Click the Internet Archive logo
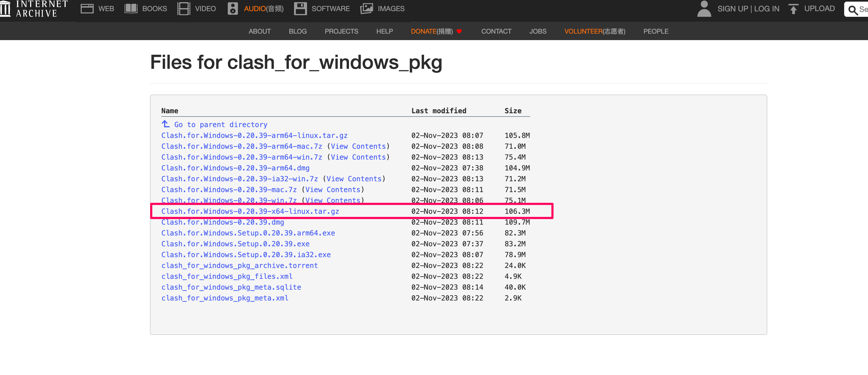The height and width of the screenshot is (375, 868). tap(35, 9)
